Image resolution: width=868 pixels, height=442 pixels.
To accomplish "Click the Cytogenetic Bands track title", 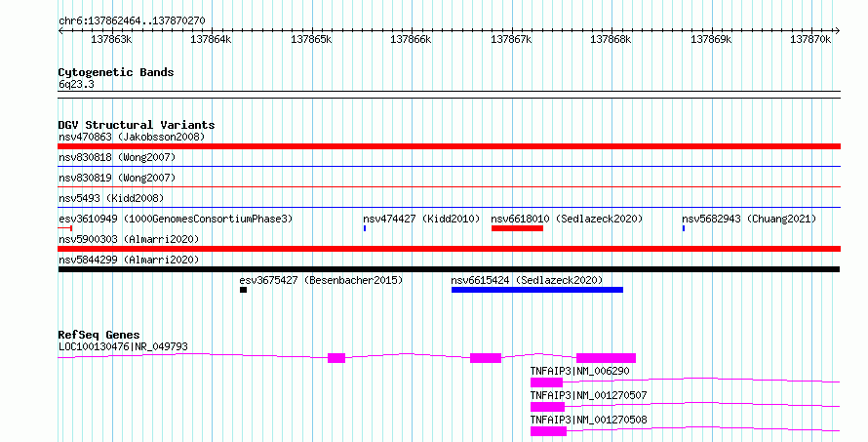I will (x=116, y=72).
